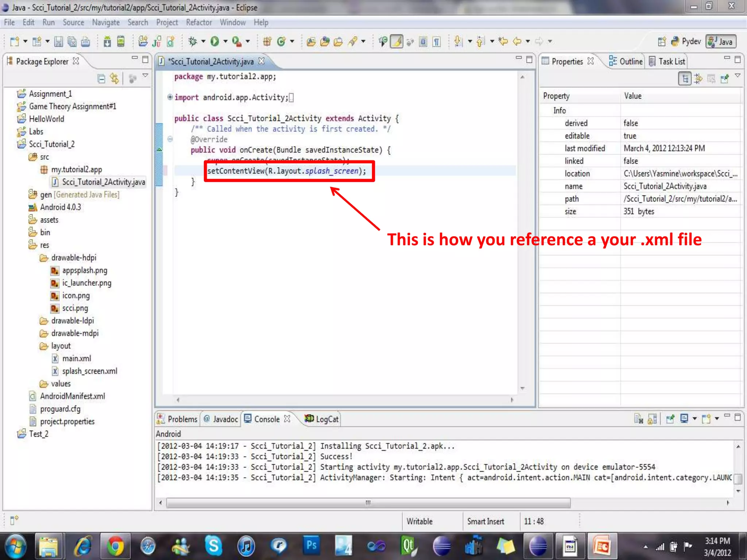
Task: Open the Back navigation history dropdown
Action: pos(527,42)
